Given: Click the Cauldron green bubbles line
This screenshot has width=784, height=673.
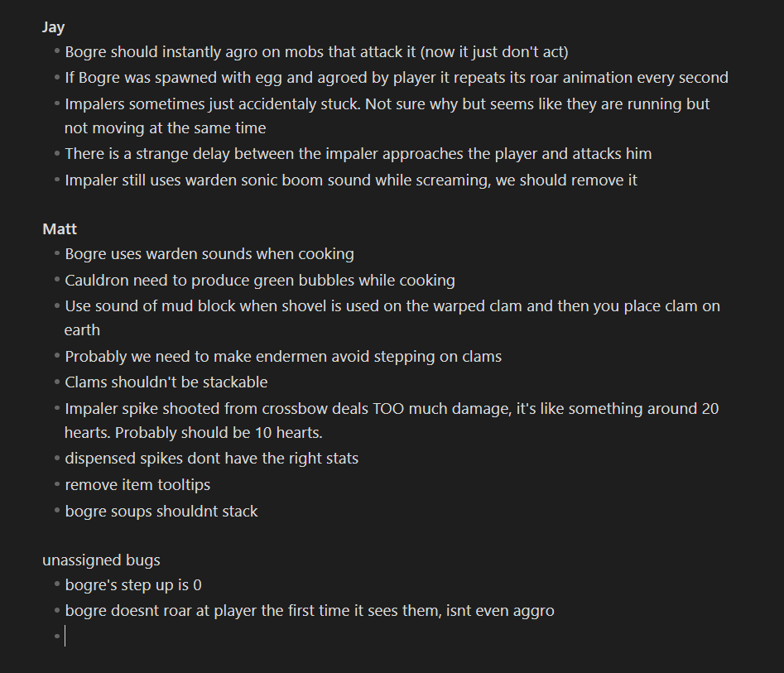Looking at the screenshot, I should point(260,281).
